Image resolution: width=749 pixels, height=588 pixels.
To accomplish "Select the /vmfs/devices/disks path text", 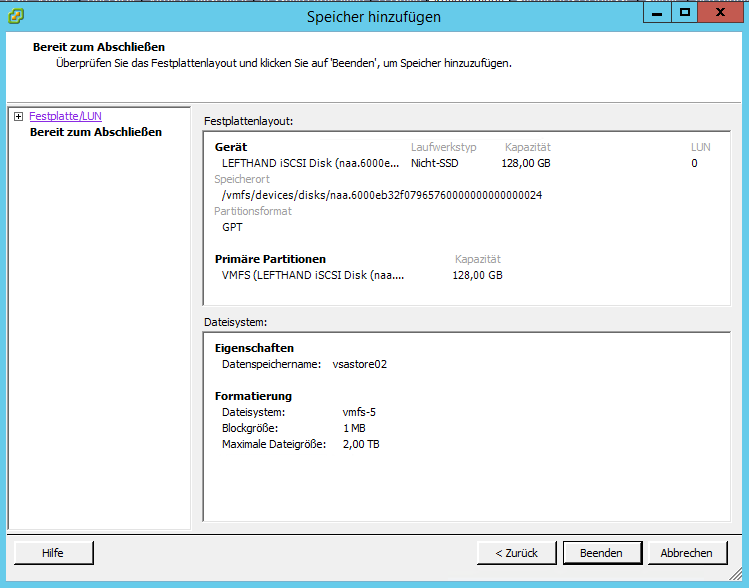I will [x=381, y=195].
